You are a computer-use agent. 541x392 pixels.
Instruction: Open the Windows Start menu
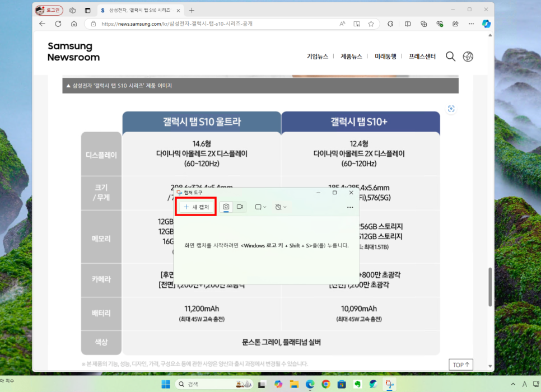click(x=166, y=384)
